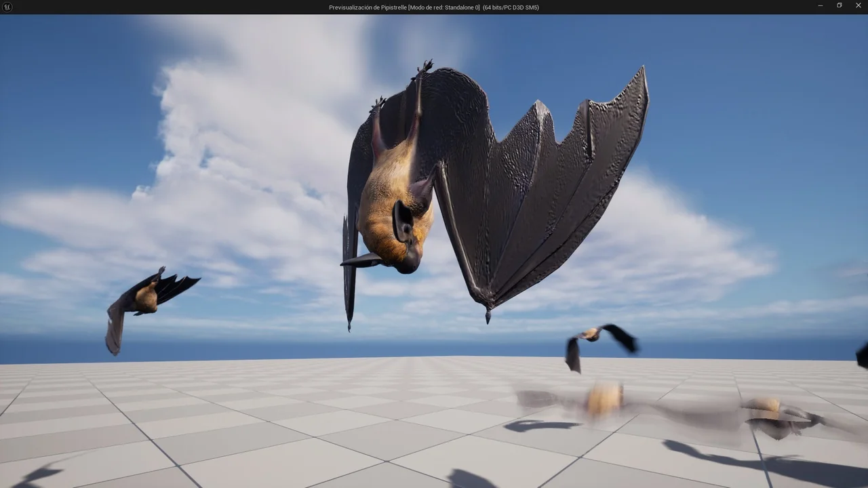
Task: Click the blurred bat's orange body near floor
Action: click(604, 399)
